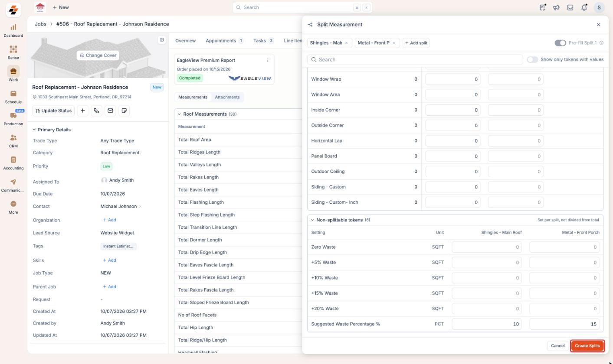This screenshot has width=613, height=364.
Task: Expand Michael Johnson contact chevron
Action: tap(140, 207)
